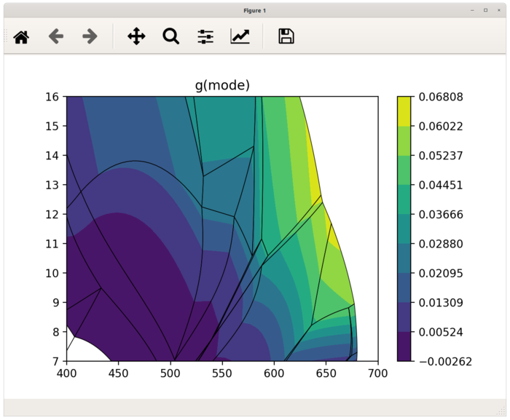Image resolution: width=510 pixels, height=420 pixels.
Task: Click colorbar label 0.06808
Action: (x=441, y=97)
